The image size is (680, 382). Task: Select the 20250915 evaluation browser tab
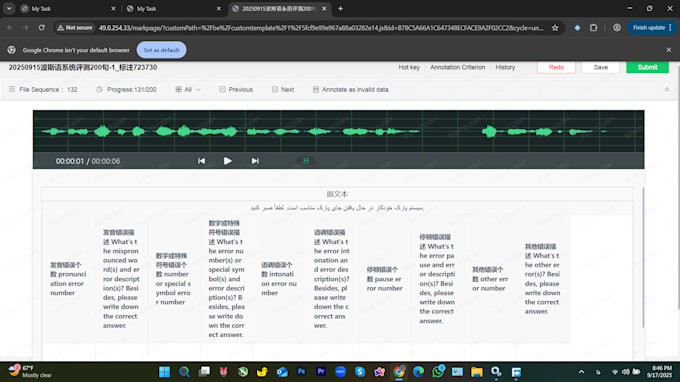pyautogui.click(x=279, y=9)
